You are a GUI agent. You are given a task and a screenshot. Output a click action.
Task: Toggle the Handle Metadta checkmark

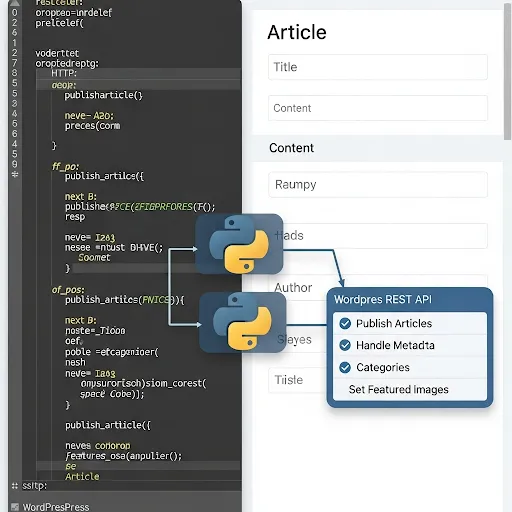[x=345, y=345]
